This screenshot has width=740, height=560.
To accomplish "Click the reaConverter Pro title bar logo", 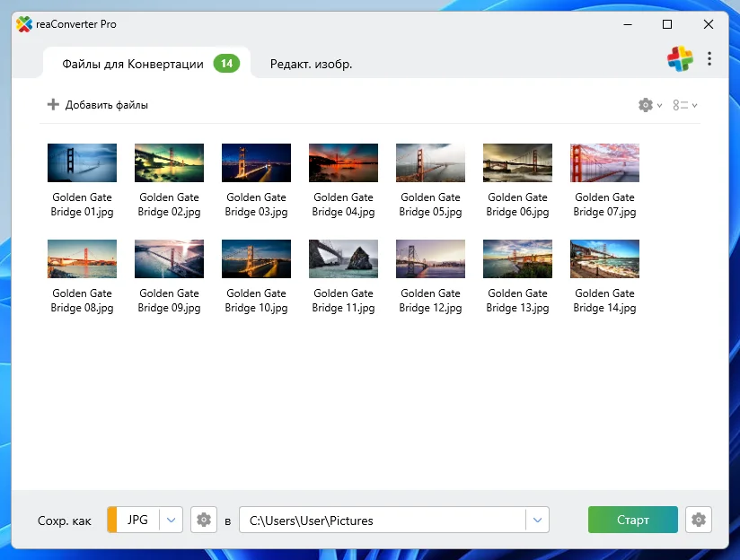I will click(x=24, y=24).
